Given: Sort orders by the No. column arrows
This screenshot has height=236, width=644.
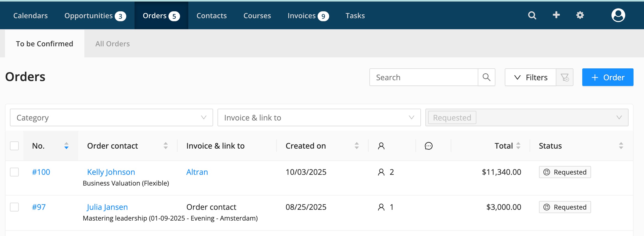Looking at the screenshot, I should [66, 146].
